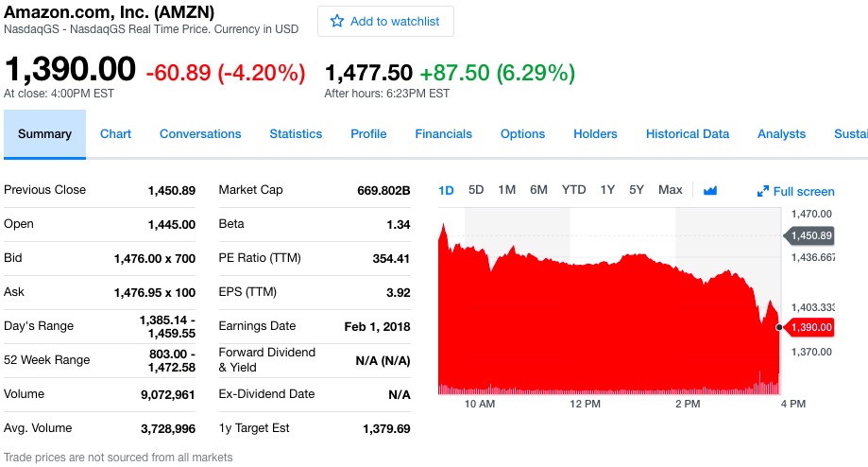Show the Max chart range
The image size is (868, 467).
point(670,190)
